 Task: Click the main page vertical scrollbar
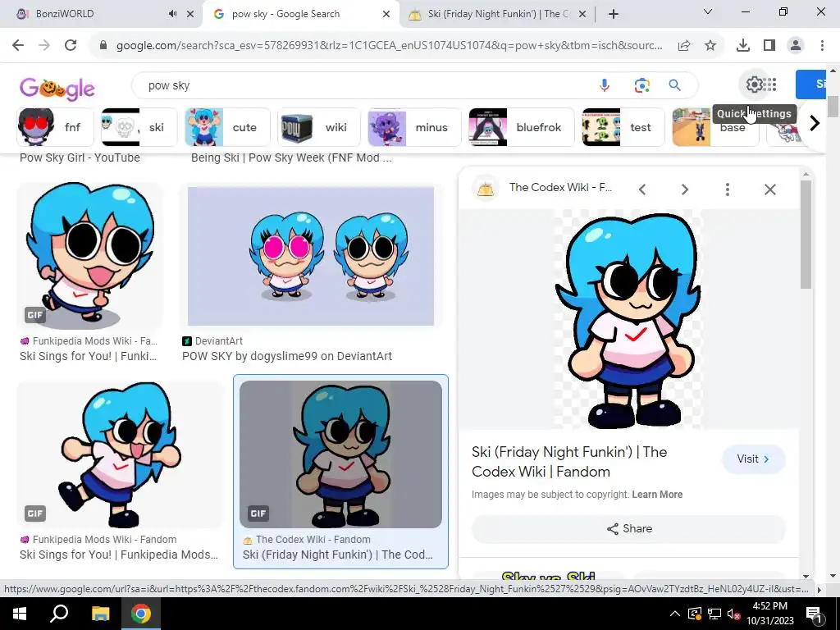tap(833, 107)
